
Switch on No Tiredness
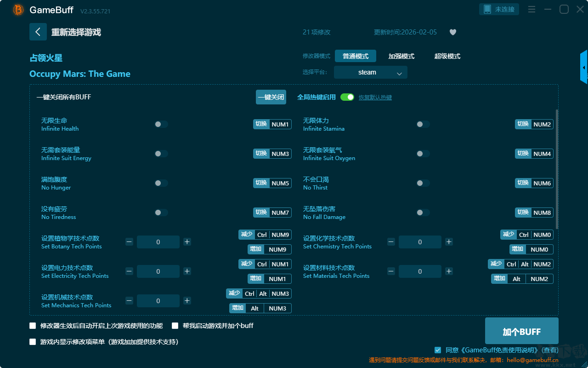tap(161, 213)
